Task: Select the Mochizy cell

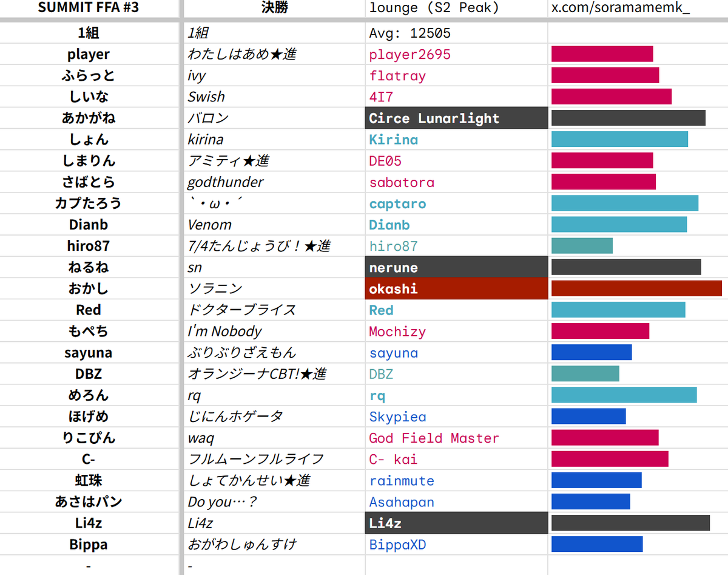Action: (x=456, y=331)
